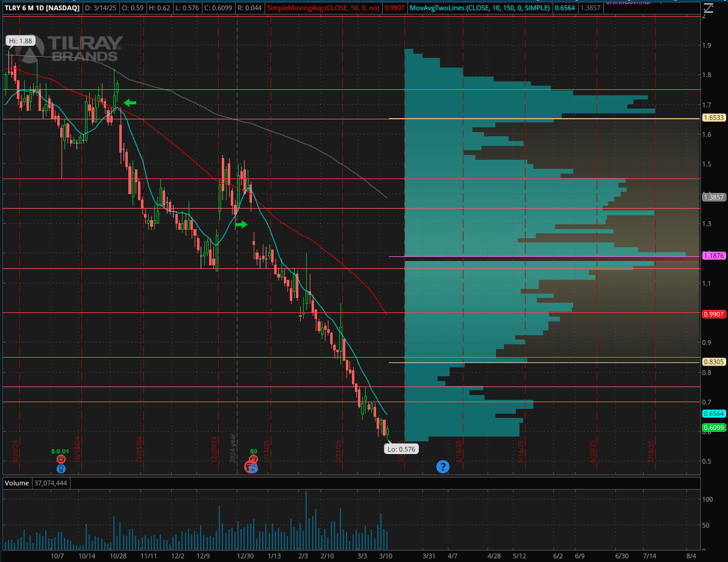728x562 pixels.
Task: Click the 7/18/25 expiration date label
Action: pos(651,451)
